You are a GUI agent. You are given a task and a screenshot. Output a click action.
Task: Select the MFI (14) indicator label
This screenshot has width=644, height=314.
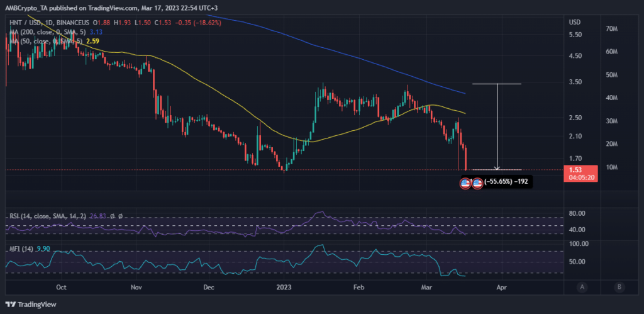(x=20, y=249)
